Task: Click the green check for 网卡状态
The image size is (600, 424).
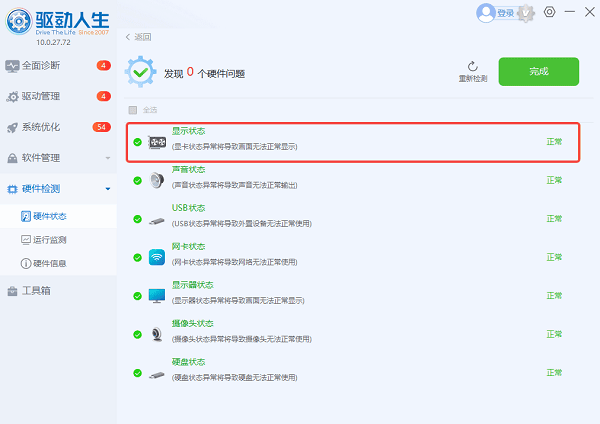Action: coord(137,258)
